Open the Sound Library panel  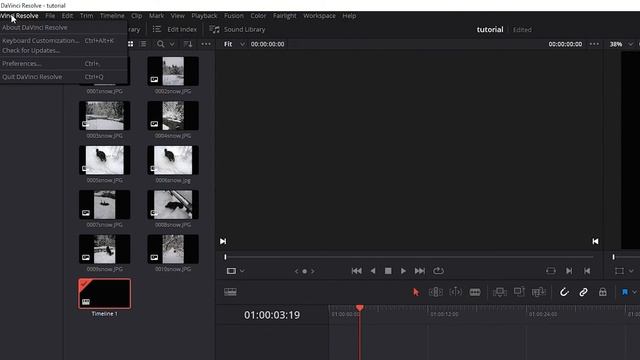coord(237,29)
